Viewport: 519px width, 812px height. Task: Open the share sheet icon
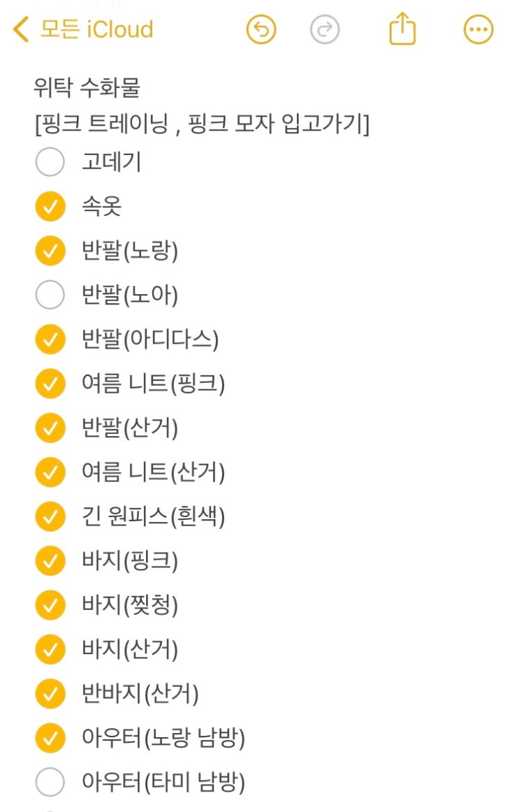click(x=402, y=29)
